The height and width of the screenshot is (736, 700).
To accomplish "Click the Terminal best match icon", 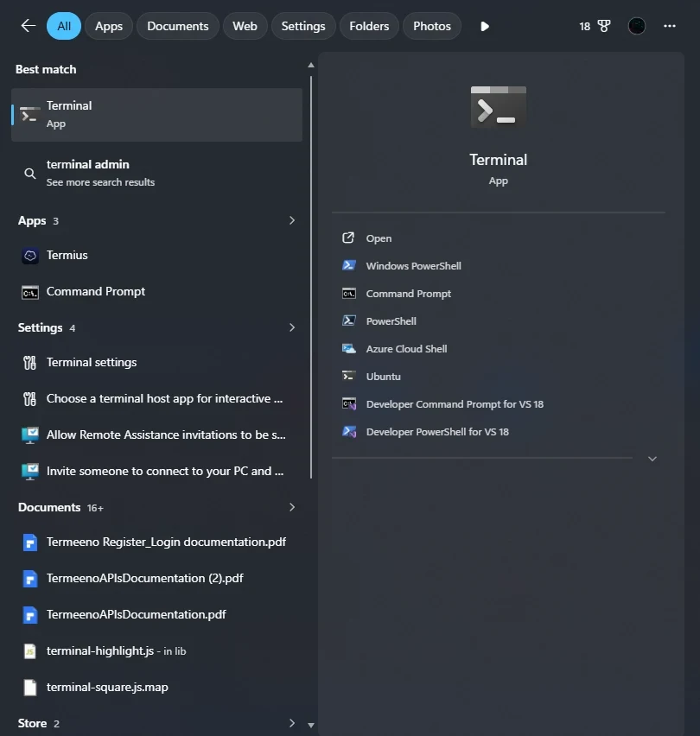I will pos(29,115).
